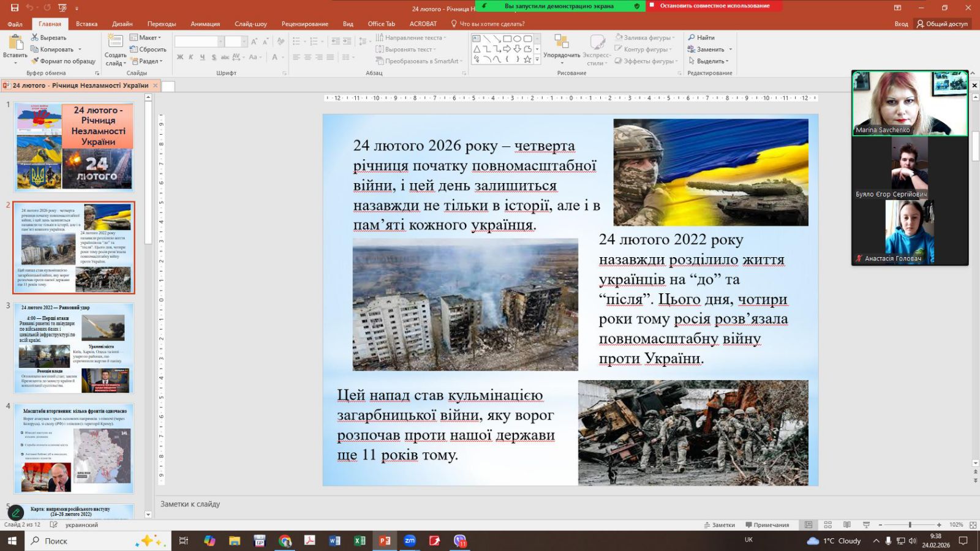The width and height of the screenshot is (980, 551).
Task: Click the zoom slider handle
Action: (x=910, y=525)
